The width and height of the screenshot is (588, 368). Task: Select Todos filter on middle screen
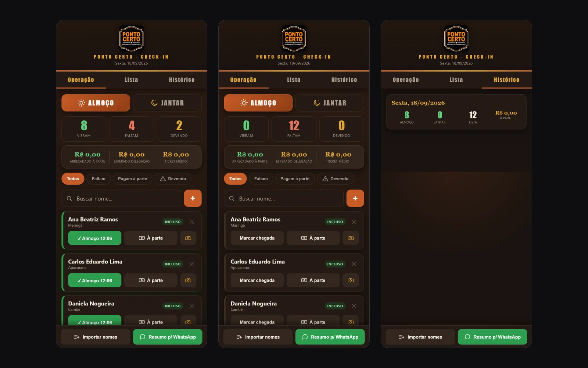(x=235, y=179)
